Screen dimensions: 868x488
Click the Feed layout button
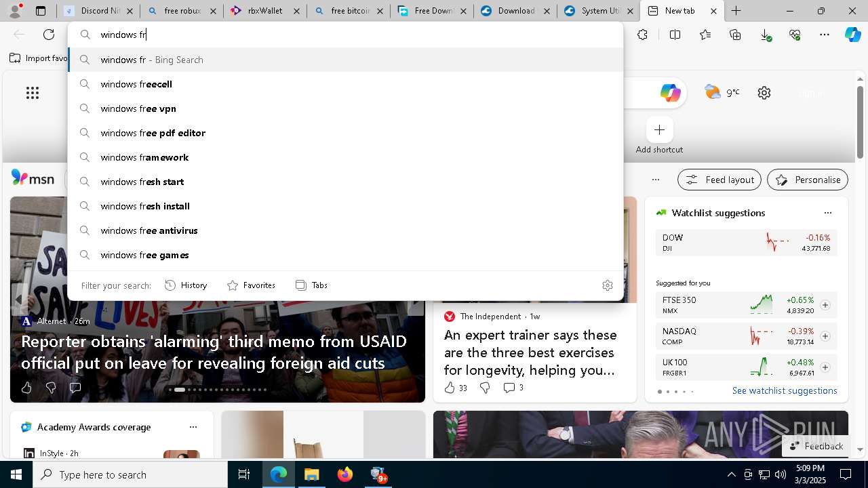pos(719,180)
